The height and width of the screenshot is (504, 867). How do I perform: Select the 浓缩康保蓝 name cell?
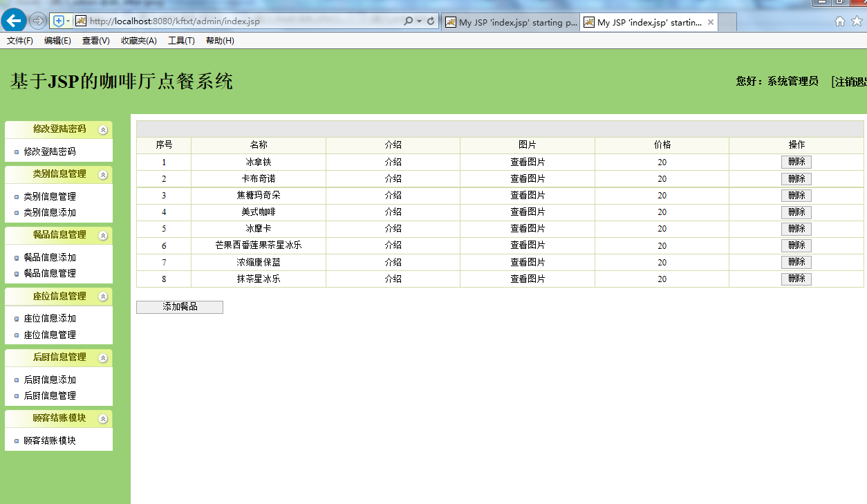coord(259,262)
